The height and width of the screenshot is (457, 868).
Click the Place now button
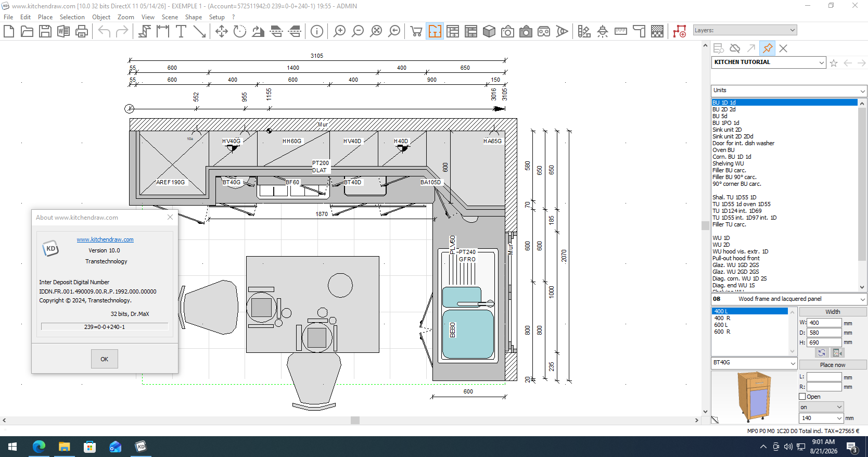click(833, 365)
